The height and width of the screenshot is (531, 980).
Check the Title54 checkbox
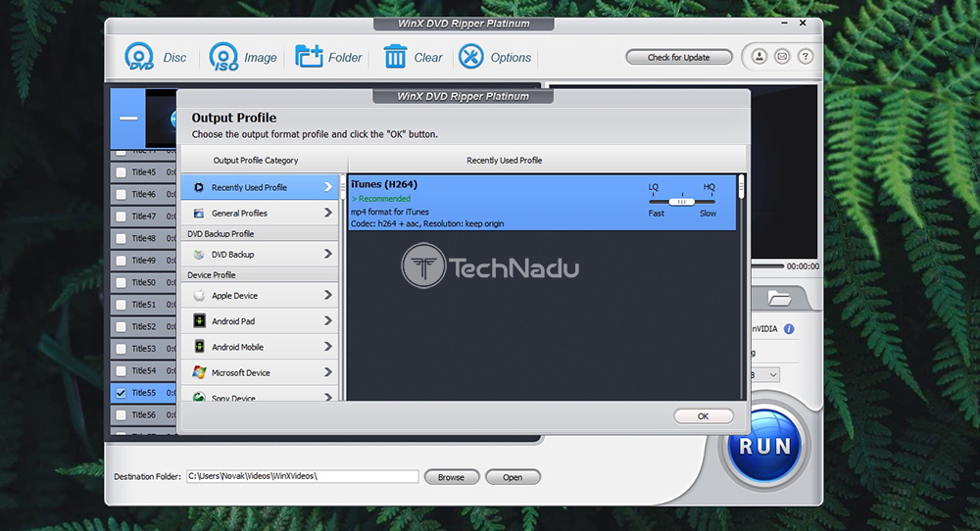coord(121,371)
